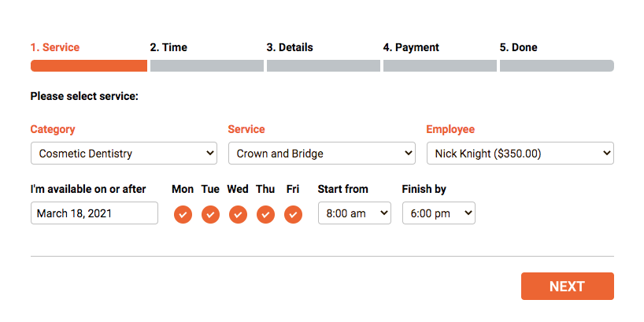The width and height of the screenshot is (644, 322).
Task: Uncheck the Thu availability checkmark
Action: pyautogui.click(x=265, y=214)
